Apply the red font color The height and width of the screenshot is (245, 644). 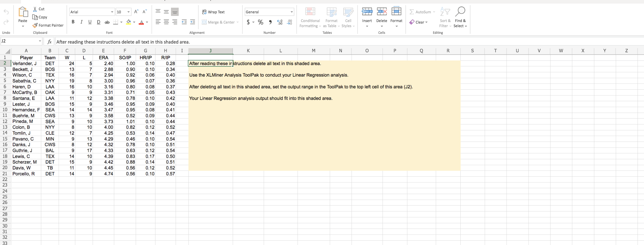(141, 22)
